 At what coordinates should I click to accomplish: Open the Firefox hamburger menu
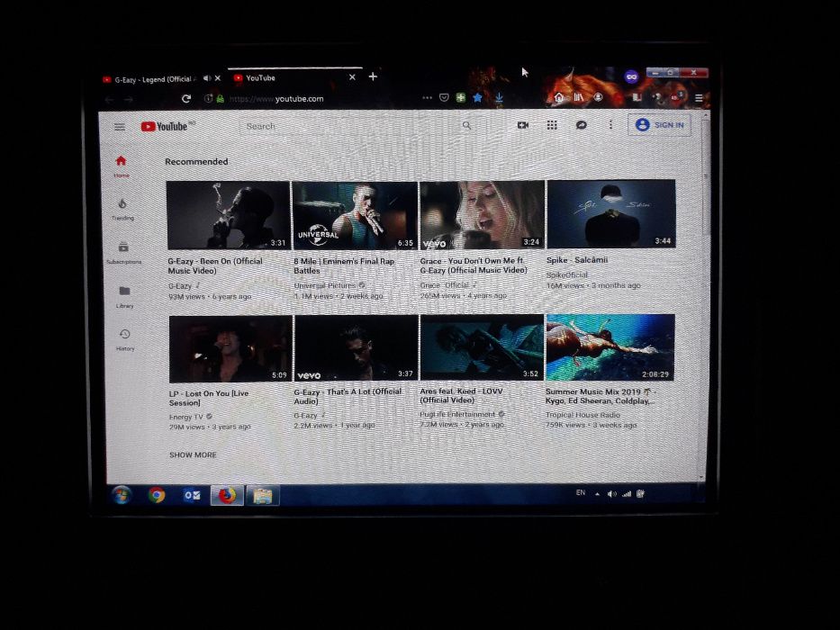click(x=699, y=98)
